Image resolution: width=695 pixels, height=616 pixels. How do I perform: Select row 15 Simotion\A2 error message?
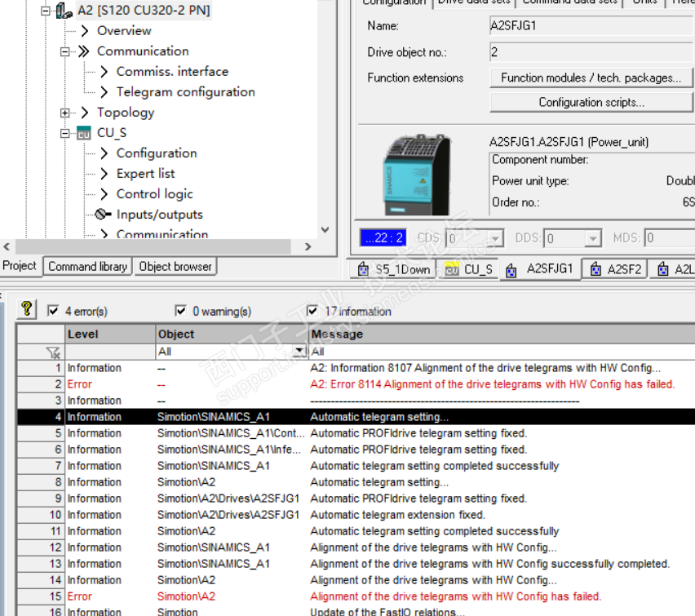point(456,596)
